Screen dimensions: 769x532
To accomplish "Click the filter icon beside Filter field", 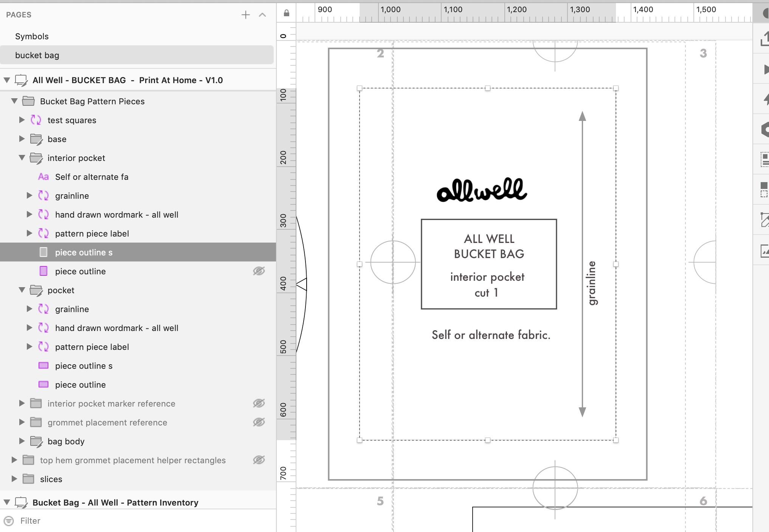I will coord(9,521).
